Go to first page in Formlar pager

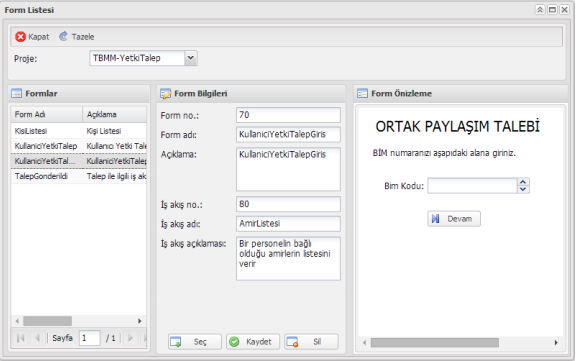(x=21, y=338)
